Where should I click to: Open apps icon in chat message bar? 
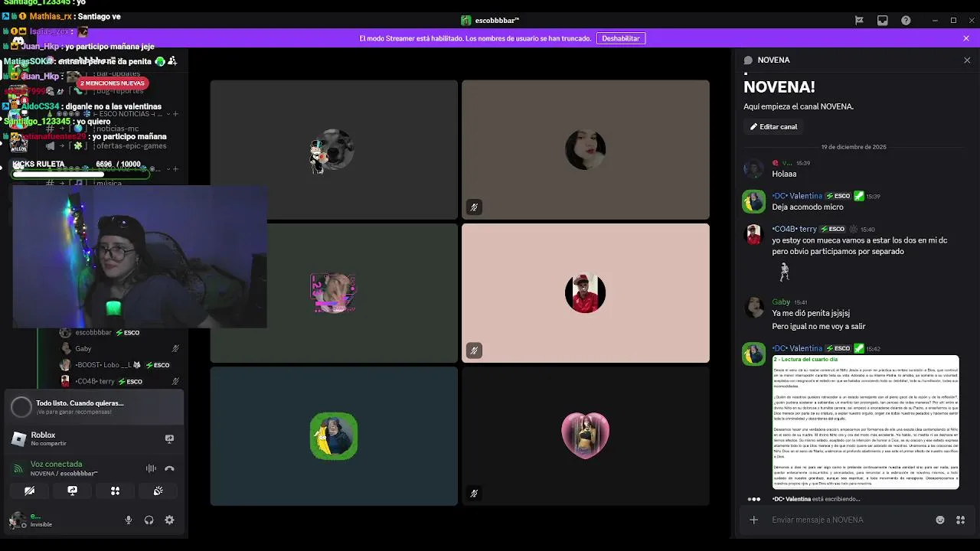(960, 520)
